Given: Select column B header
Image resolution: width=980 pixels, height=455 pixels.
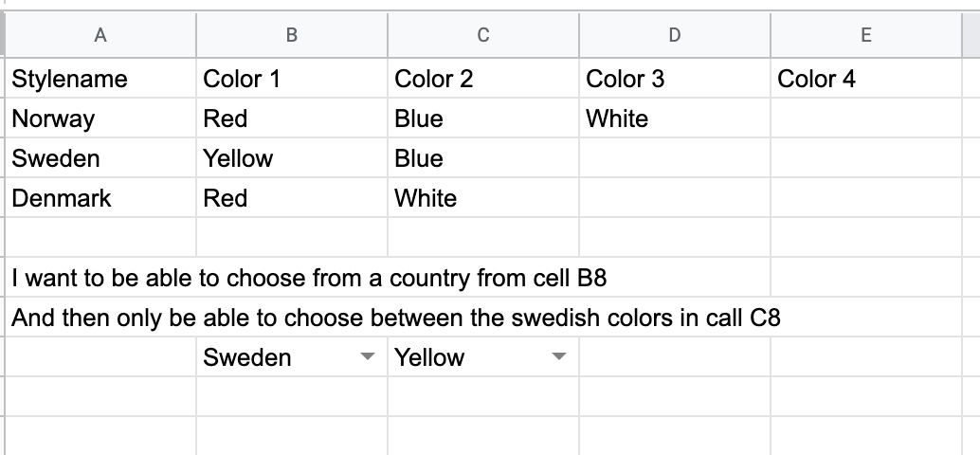Looking at the screenshot, I should [292, 36].
